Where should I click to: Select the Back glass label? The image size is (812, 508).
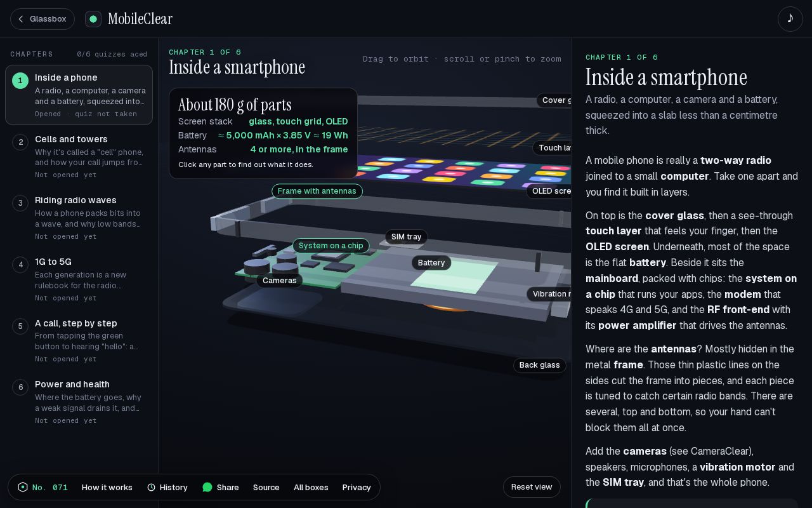coord(540,365)
